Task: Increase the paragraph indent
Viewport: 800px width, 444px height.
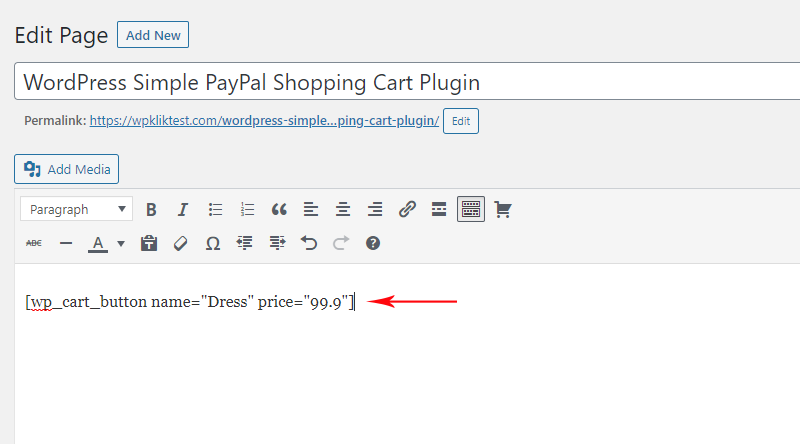Action: [x=277, y=243]
